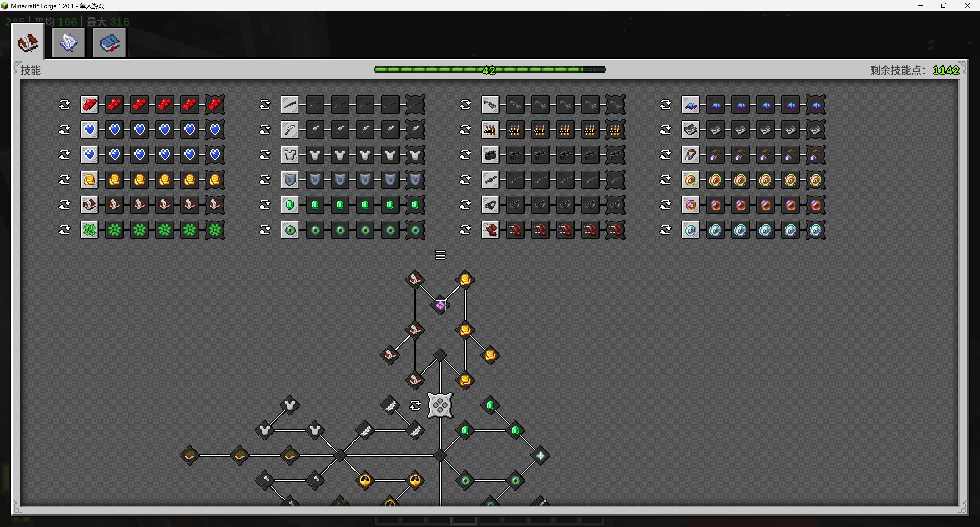Select the highlighted chestplate skill icon

tap(290, 155)
